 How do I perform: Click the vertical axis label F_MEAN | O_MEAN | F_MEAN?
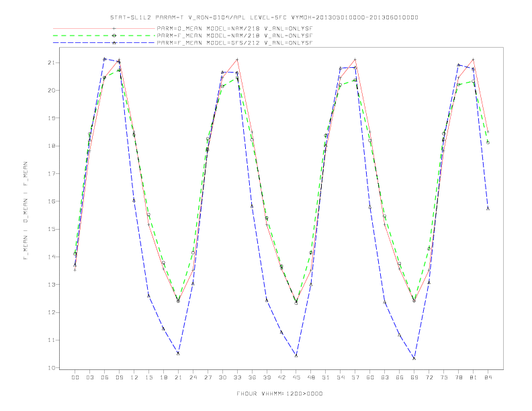[x=26, y=211]
